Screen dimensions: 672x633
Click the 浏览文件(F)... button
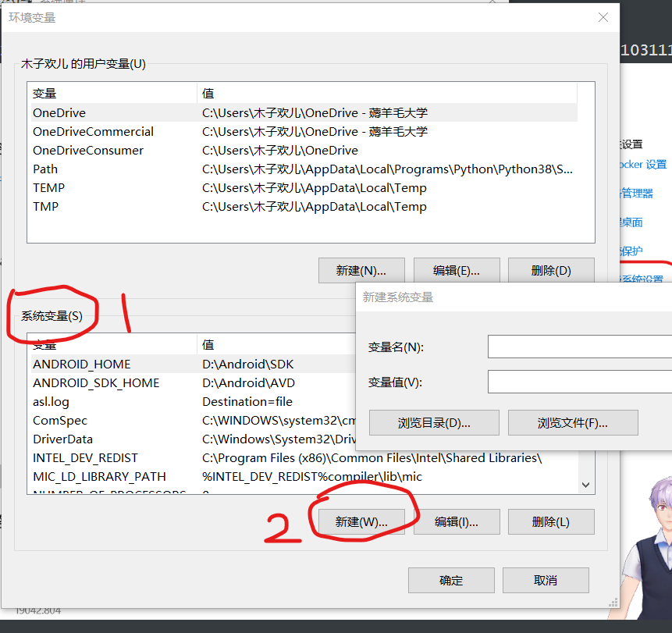pyautogui.click(x=573, y=423)
